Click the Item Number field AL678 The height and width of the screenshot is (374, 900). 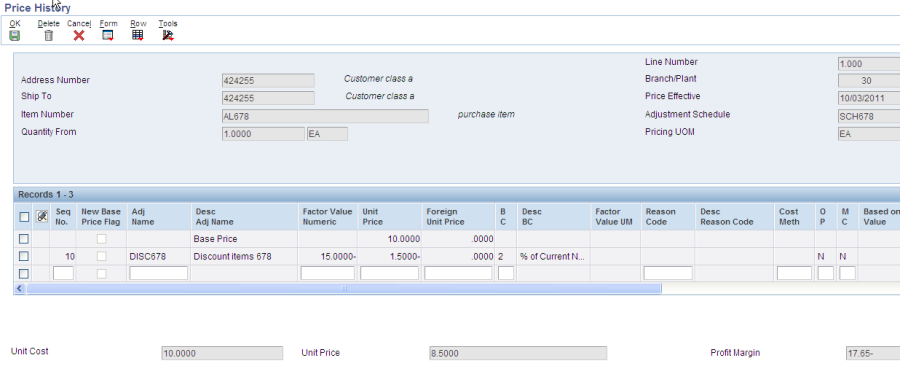[325, 116]
